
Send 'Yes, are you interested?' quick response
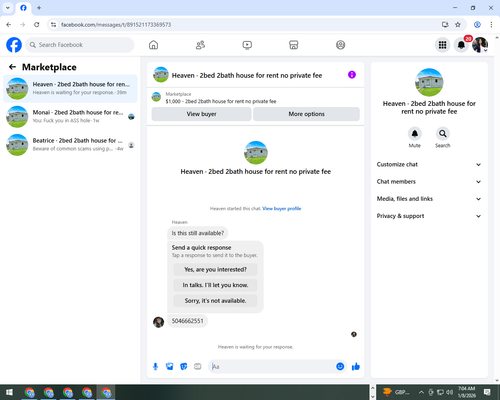coord(215,269)
